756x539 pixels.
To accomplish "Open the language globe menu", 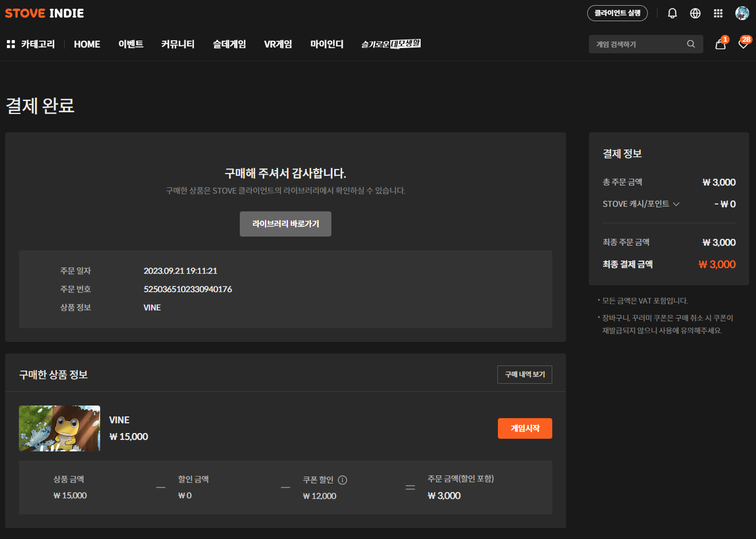I will 695,13.
